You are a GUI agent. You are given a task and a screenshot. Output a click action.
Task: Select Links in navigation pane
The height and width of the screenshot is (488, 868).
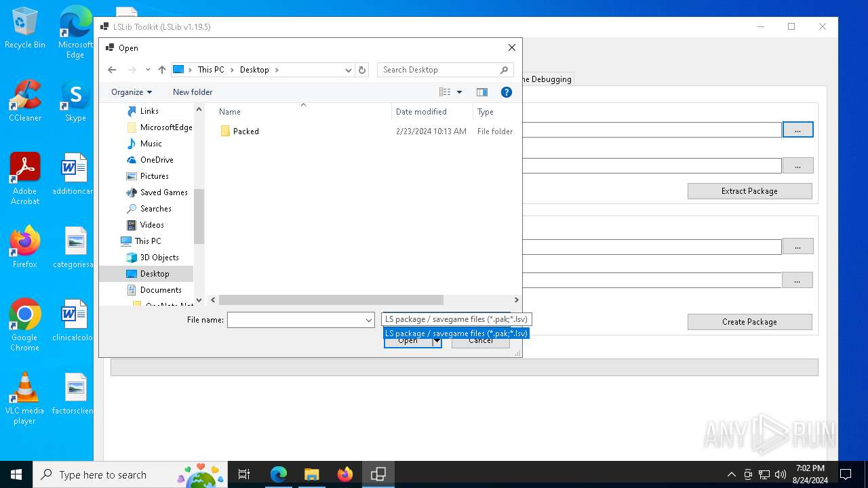click(x=149, y=111)
